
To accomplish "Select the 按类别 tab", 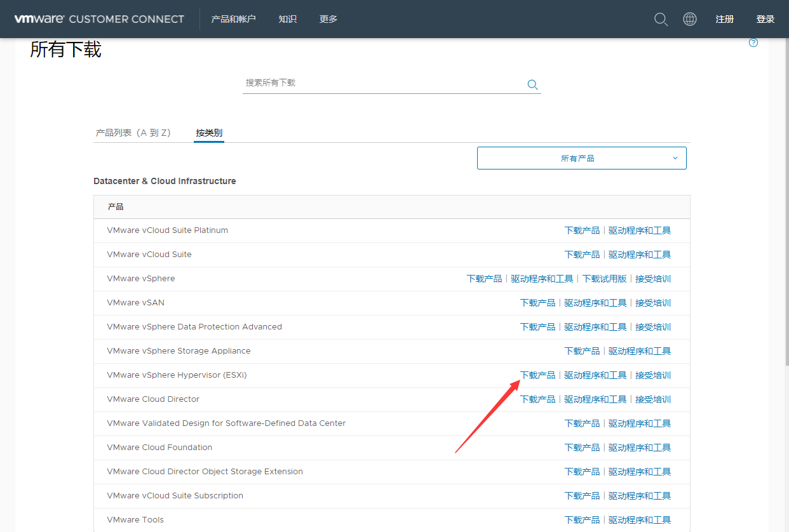I will pos(209,133).
